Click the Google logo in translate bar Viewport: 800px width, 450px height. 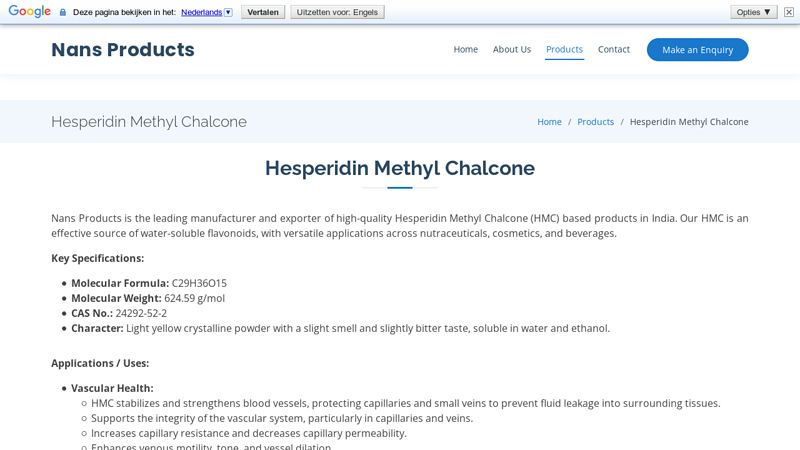[30, 12]
